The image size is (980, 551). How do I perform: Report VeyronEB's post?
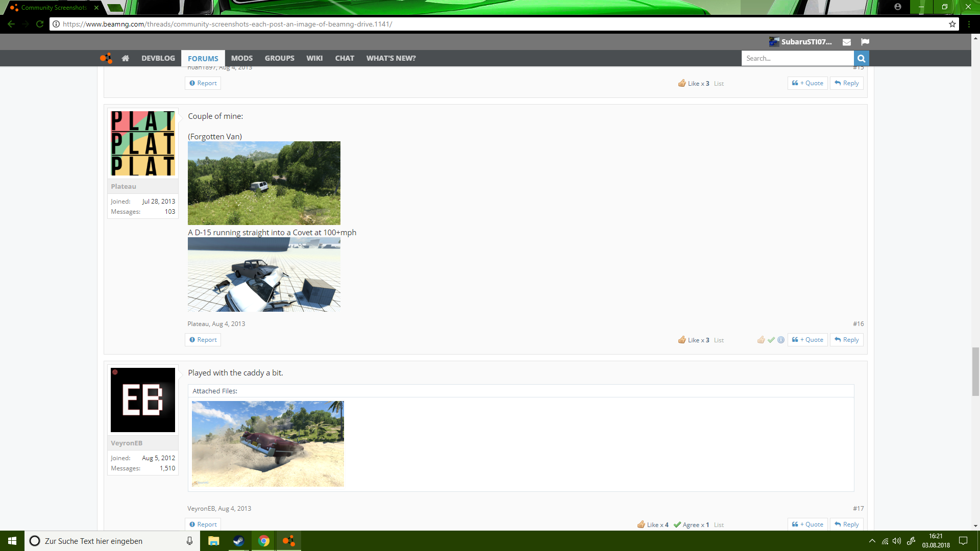tap(203, 524)
